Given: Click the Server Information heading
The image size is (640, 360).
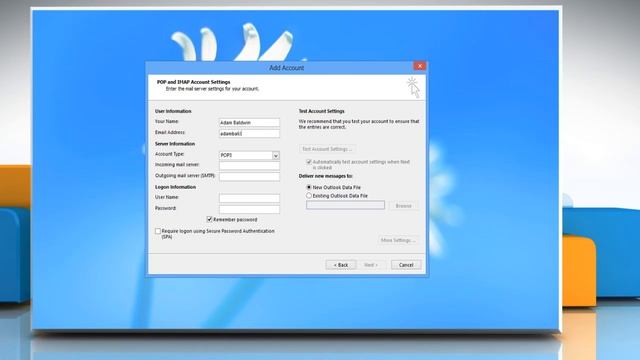Looking at the screenshot, I should point(175,144).
